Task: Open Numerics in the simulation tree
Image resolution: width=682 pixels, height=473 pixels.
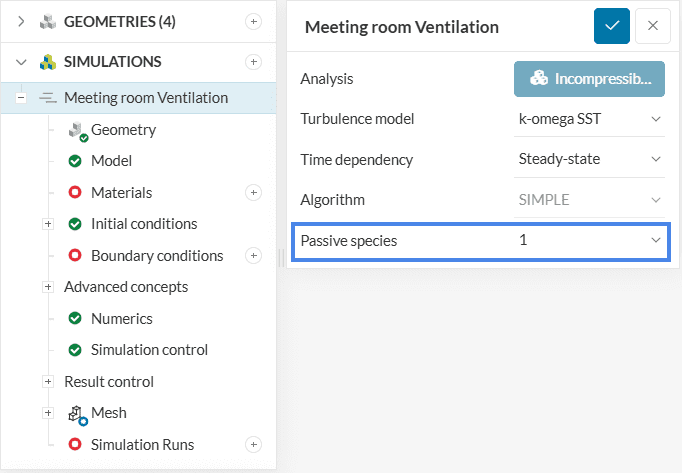Action: click(x=121, y=319)
